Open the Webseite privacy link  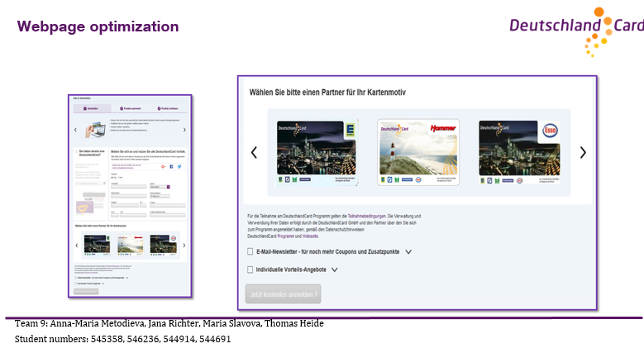[310, 236]
